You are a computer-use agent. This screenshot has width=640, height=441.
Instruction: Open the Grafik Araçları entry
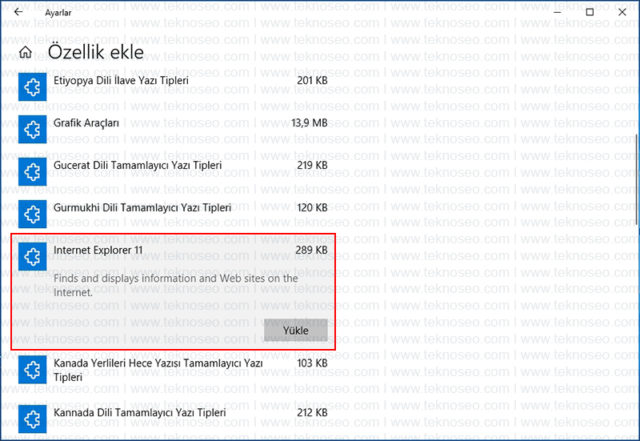(x=87, y=123)
